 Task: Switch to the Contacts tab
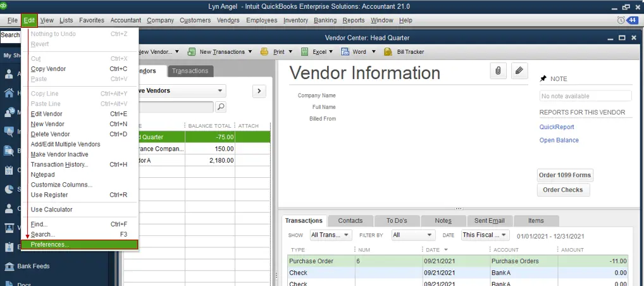click(350, 221)
